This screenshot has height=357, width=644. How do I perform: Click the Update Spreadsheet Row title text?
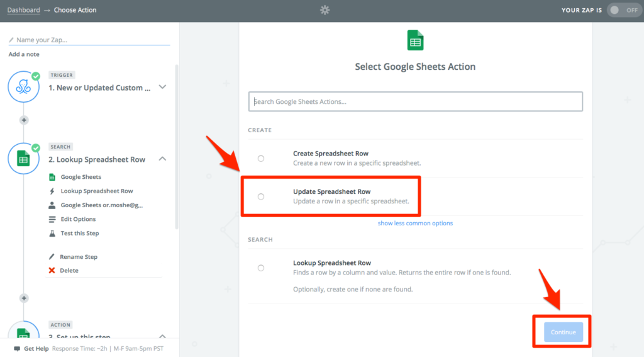332,191
